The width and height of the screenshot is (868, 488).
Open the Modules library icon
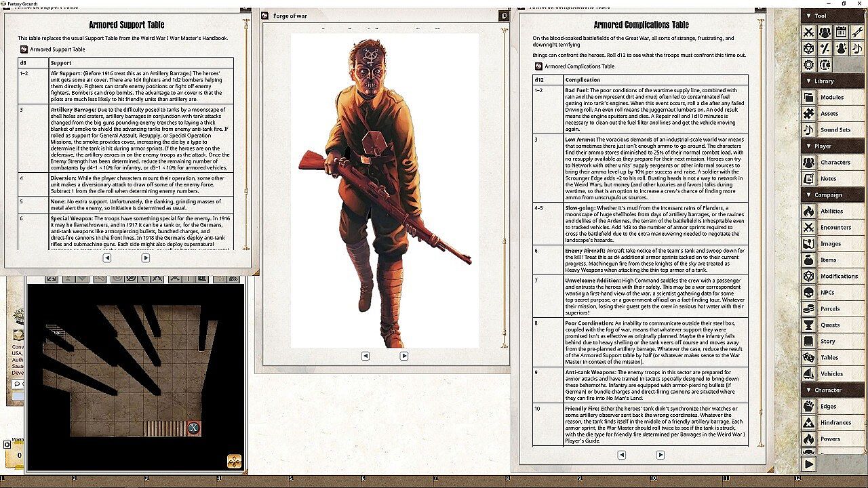(x=808, y=97)
